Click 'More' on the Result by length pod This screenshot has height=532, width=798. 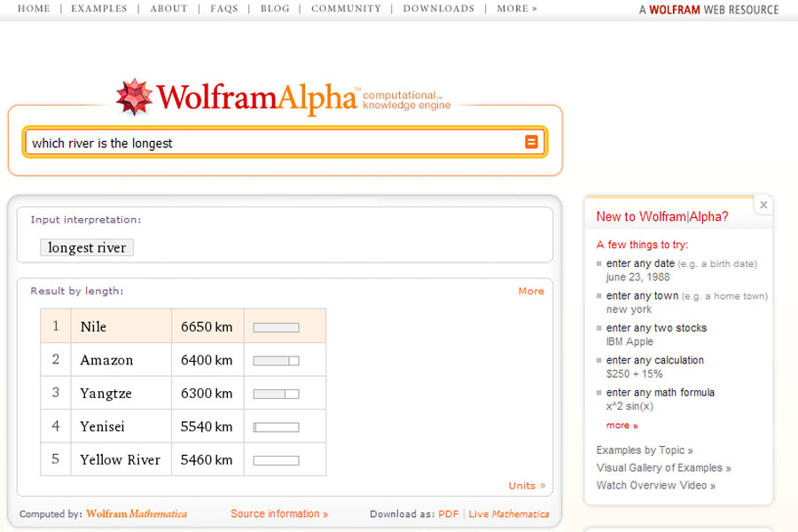(531, 291)
